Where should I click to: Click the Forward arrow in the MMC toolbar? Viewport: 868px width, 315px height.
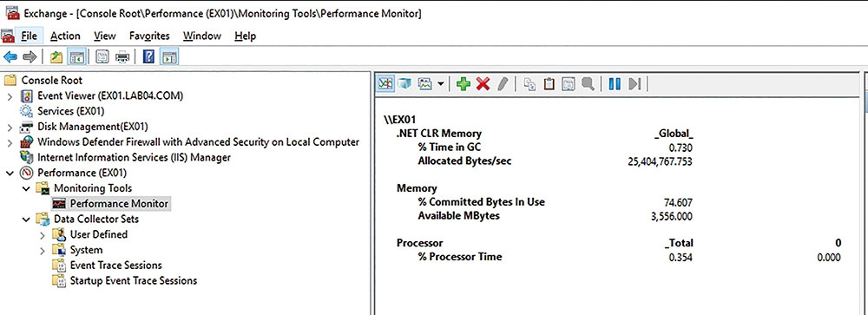click(30, 56)
